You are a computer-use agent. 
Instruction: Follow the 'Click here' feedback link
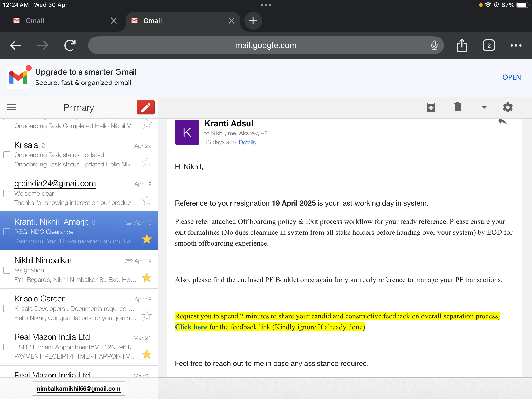tap(191, 327)
